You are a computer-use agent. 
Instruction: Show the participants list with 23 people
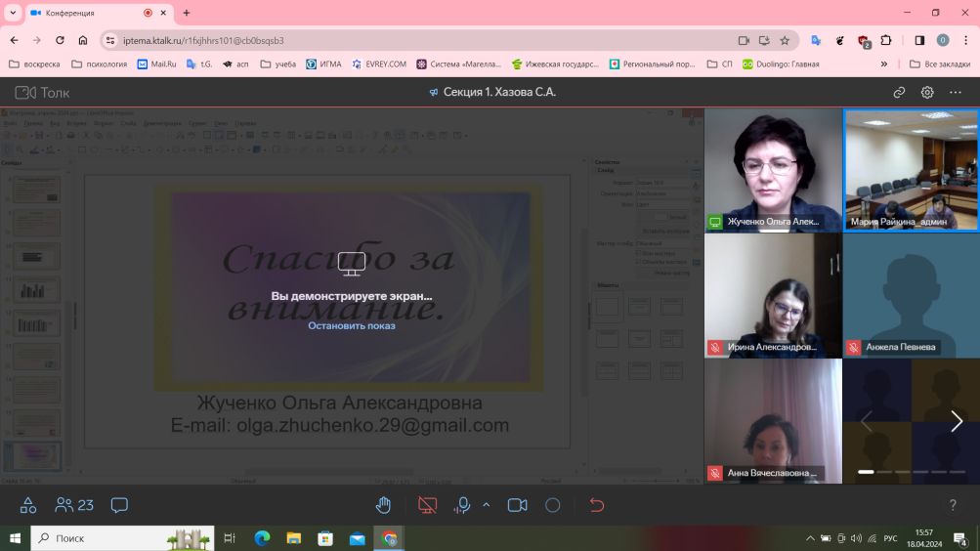point(74,505)
